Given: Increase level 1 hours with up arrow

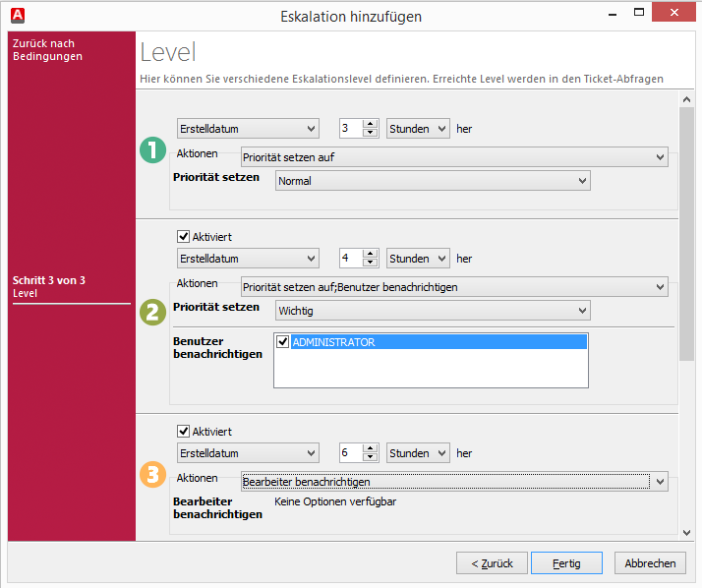Looking at the screenshot, I should click(x=371, y=124).
